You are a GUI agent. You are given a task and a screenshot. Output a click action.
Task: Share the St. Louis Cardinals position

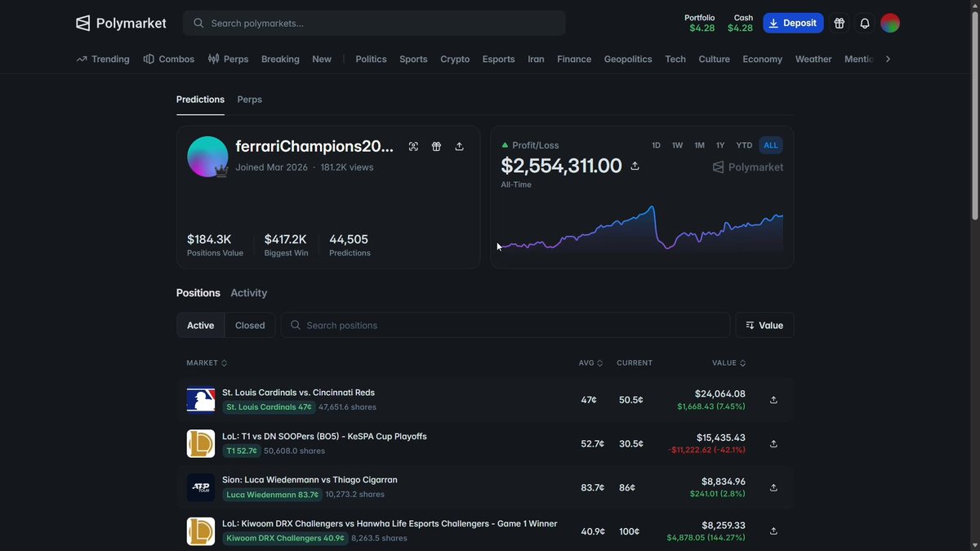click(773, 400)
